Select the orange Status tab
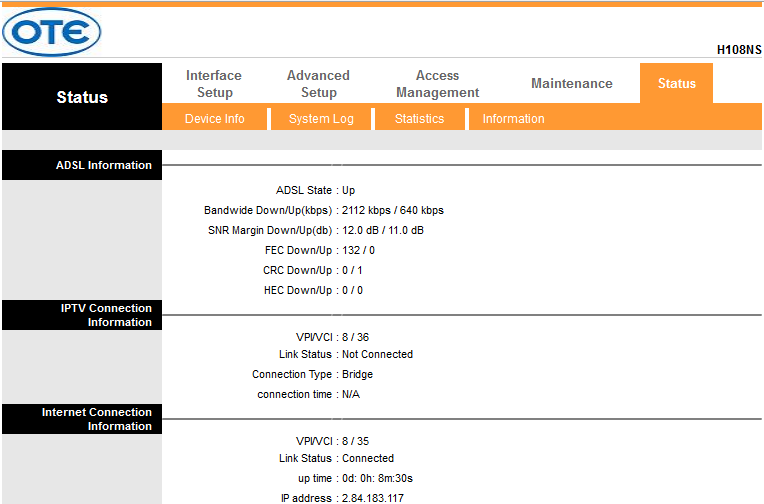Screen dimensions: 764x504 point(676,83)
